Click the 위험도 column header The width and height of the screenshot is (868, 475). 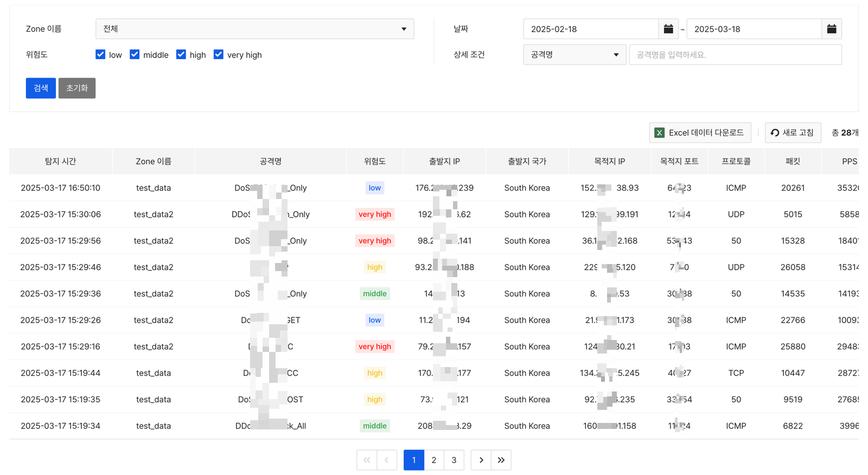(375, 162)
